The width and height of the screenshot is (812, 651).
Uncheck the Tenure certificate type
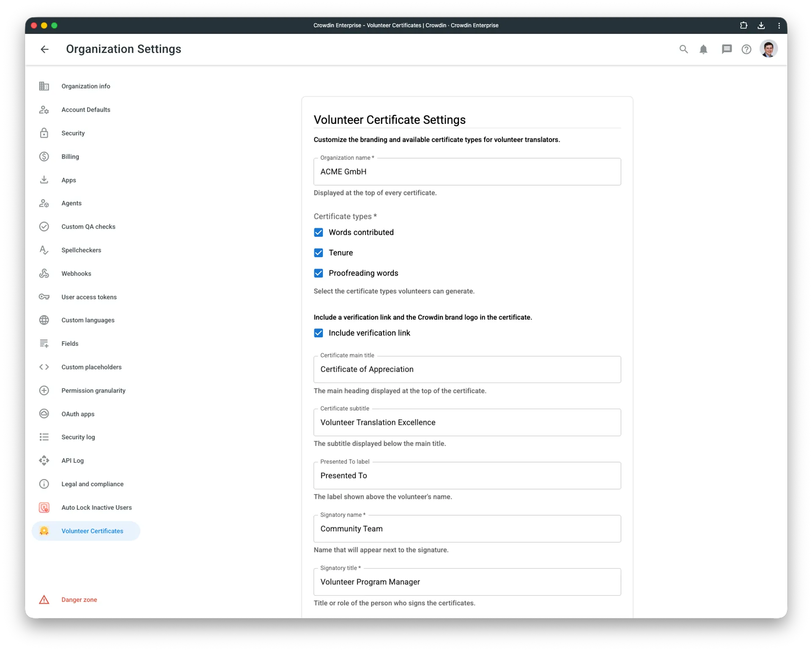click(x=318, y=252)
